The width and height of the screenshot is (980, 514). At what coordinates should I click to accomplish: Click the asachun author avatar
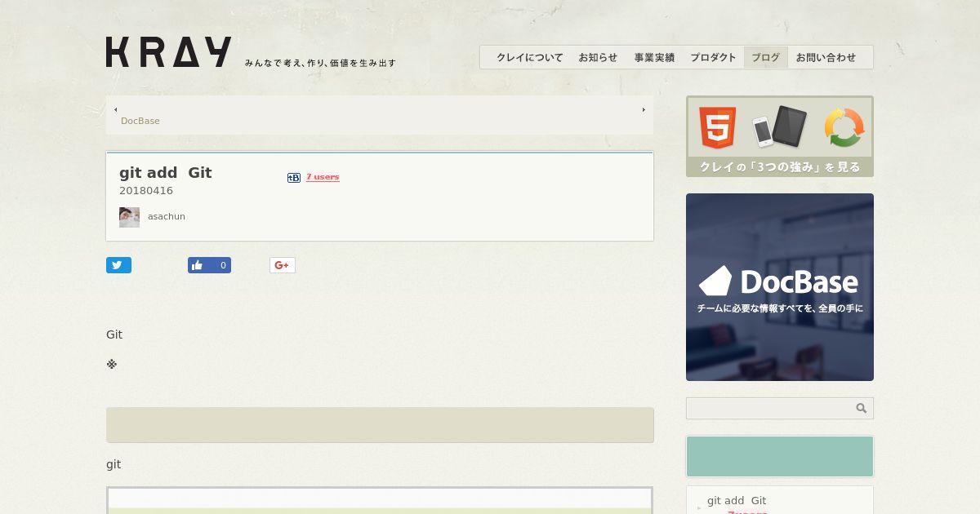(129, 217)
